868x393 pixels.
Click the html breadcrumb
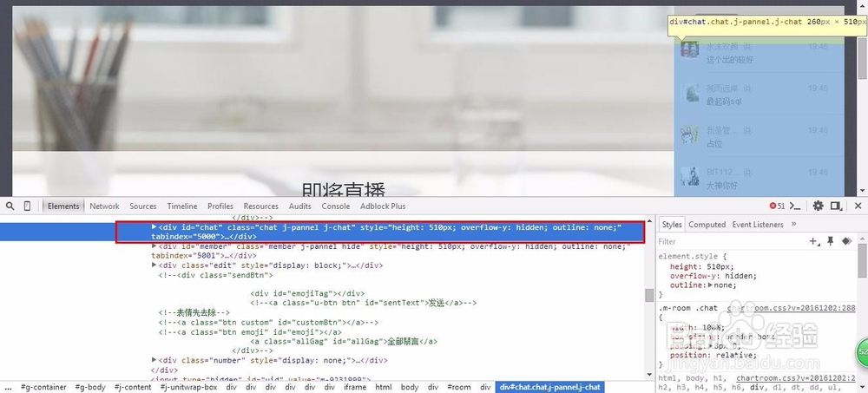point(384,387)
